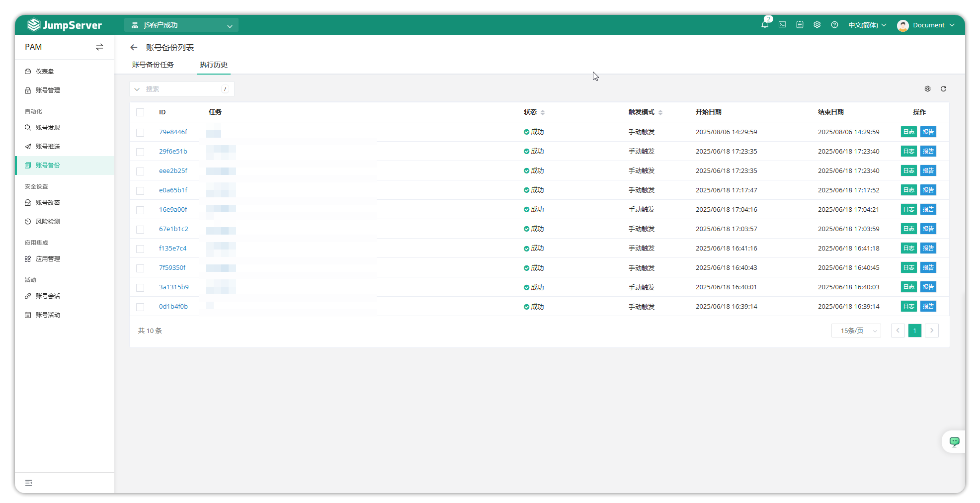Screen dimensions: 980x503
Task: Click the back arrow beside 账号备份列表
Action: [134, 48]
